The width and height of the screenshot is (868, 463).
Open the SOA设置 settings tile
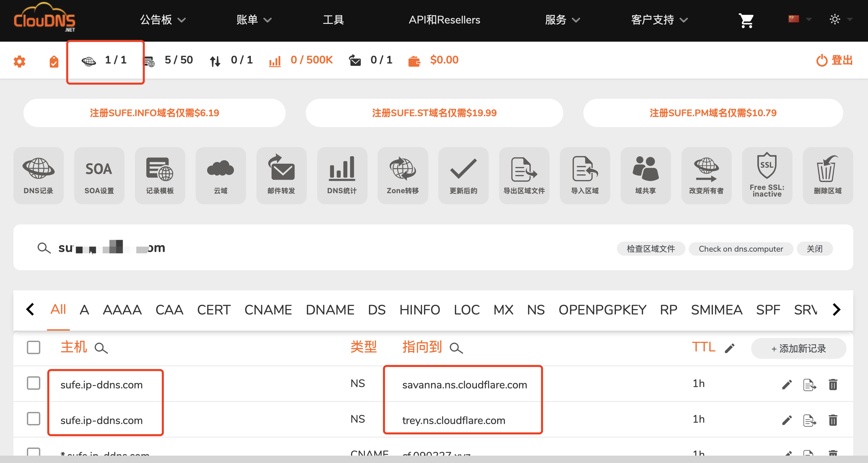pos(99,175)
